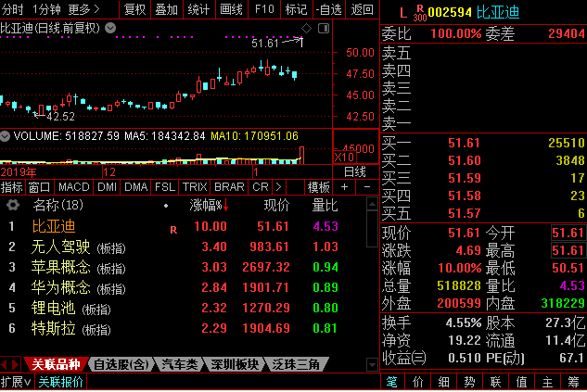This screenshot has height=392, width=587.
Task: Click the 叠加 toolbar button
Action: pyautogui.click(x=167, y=9)
